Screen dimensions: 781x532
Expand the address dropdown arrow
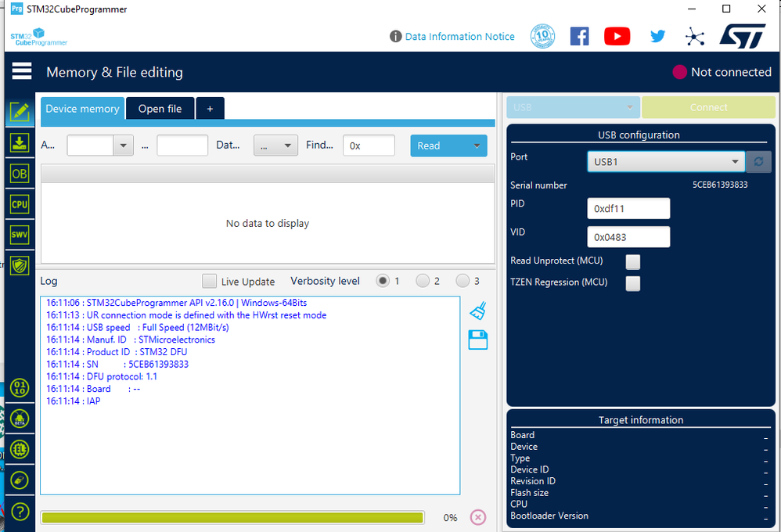(x=123, y=146)
